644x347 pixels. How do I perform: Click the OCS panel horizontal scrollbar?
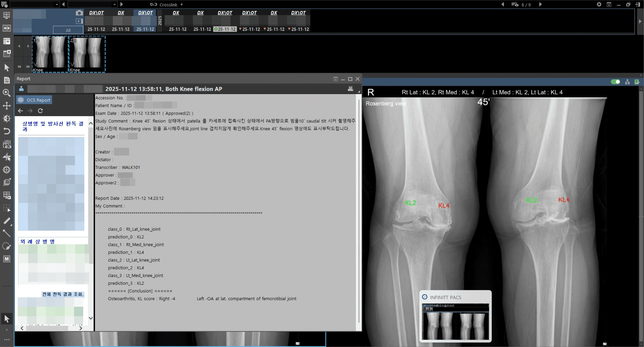tap(47, 328)
